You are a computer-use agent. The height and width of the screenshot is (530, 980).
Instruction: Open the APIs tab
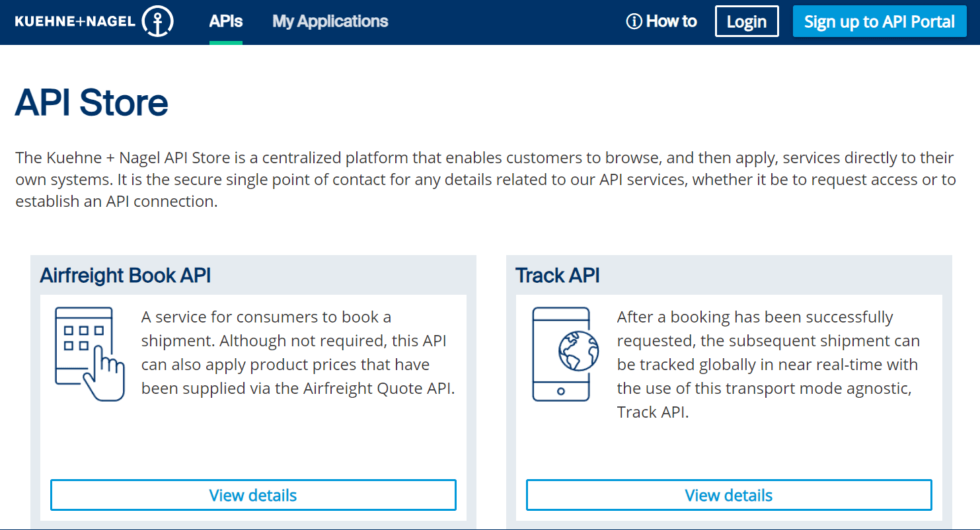(x=226, y=22)
